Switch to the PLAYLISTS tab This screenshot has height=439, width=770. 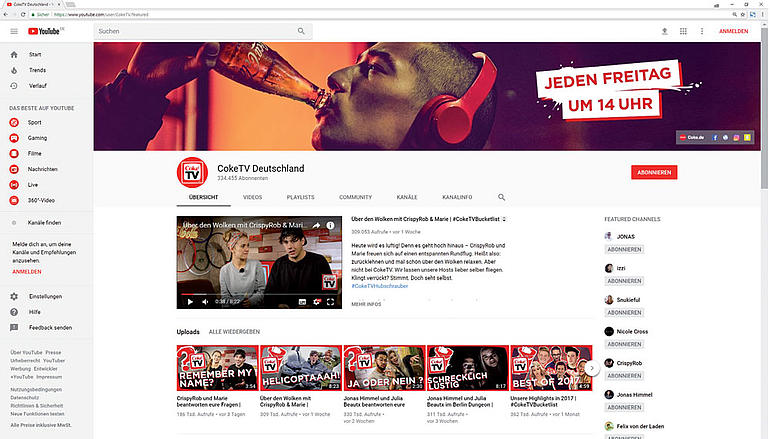(x=301, y=197)
